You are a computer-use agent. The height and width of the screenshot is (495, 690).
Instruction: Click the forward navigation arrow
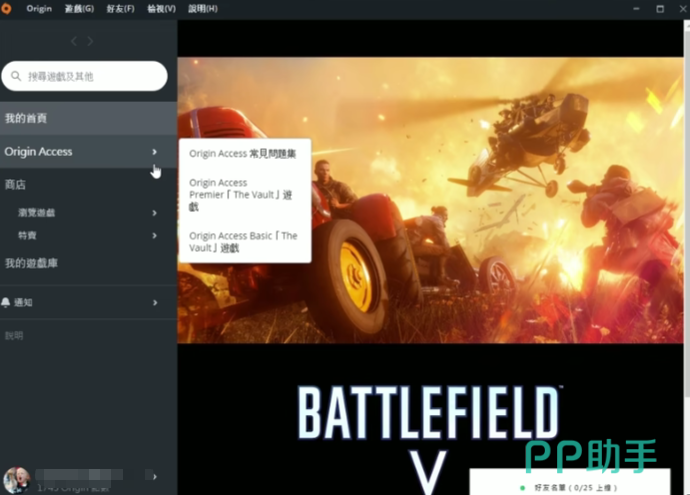pyautogui.click(x=91, y=41)
